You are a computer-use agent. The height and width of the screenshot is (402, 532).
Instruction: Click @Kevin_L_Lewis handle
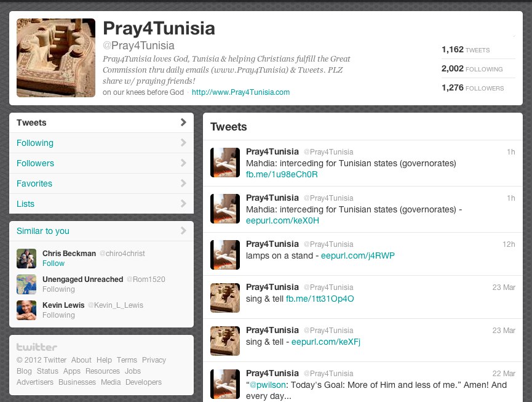[x=116, y=305]
